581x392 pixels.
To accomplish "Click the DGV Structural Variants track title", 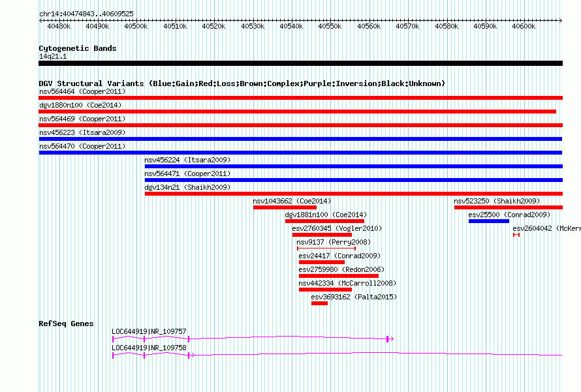I will (242, 83).
